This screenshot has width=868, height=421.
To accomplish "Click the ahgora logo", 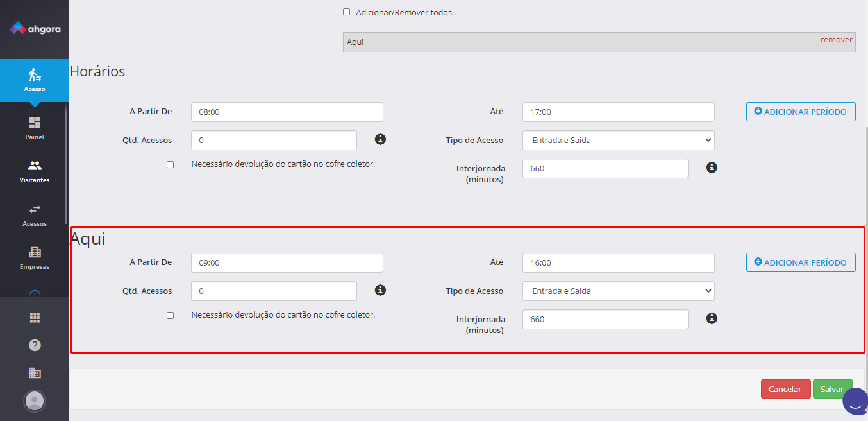I will (35, 28).
